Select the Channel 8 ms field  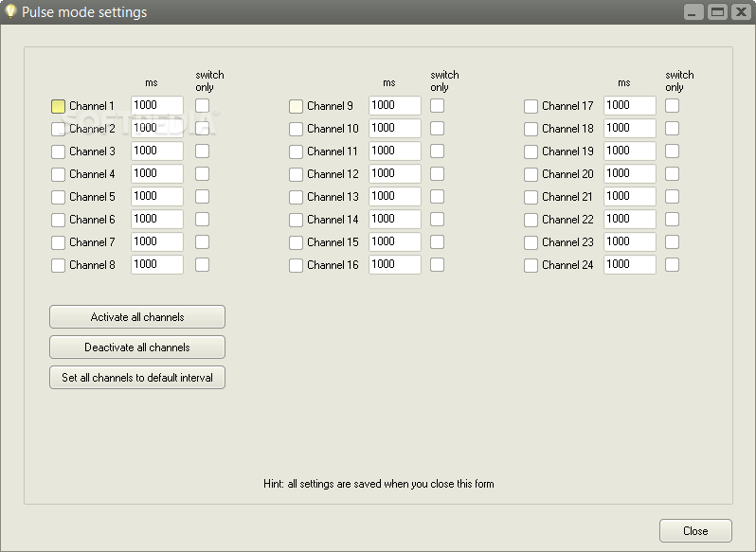(157, 264)
